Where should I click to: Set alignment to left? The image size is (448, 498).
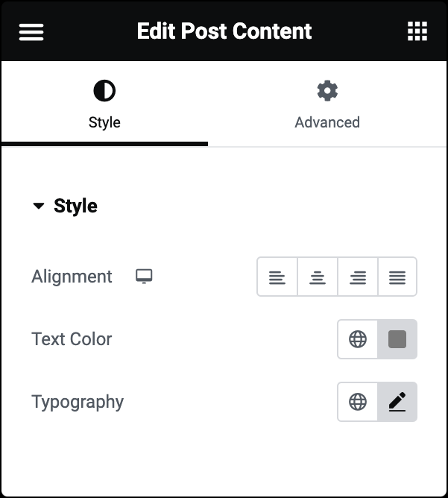[x=277, y=277]
